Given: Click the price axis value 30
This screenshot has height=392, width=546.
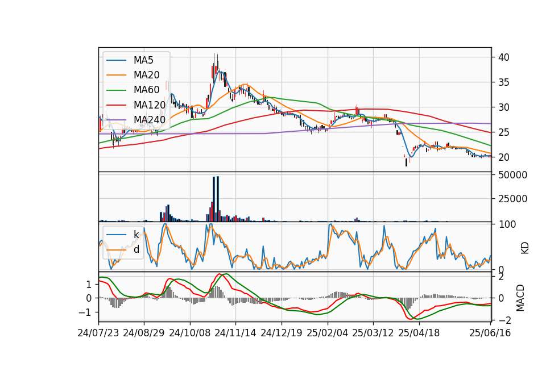Looking at the screenshot, I should [x=503, y=107].
